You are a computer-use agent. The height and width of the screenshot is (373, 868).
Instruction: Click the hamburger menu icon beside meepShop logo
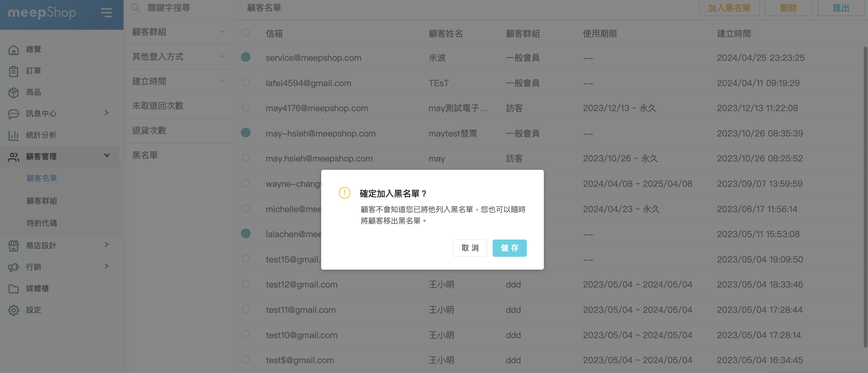pyautogui.click(x=106, y=13)
